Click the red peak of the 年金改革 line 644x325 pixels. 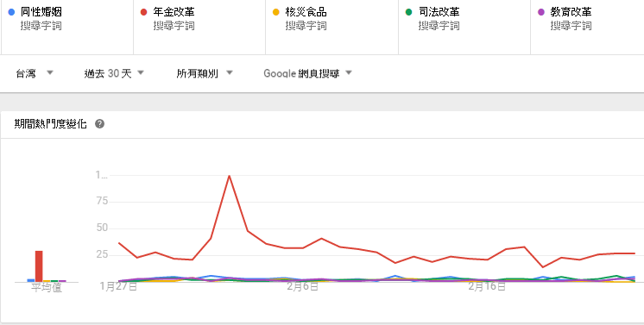point(229,176)
